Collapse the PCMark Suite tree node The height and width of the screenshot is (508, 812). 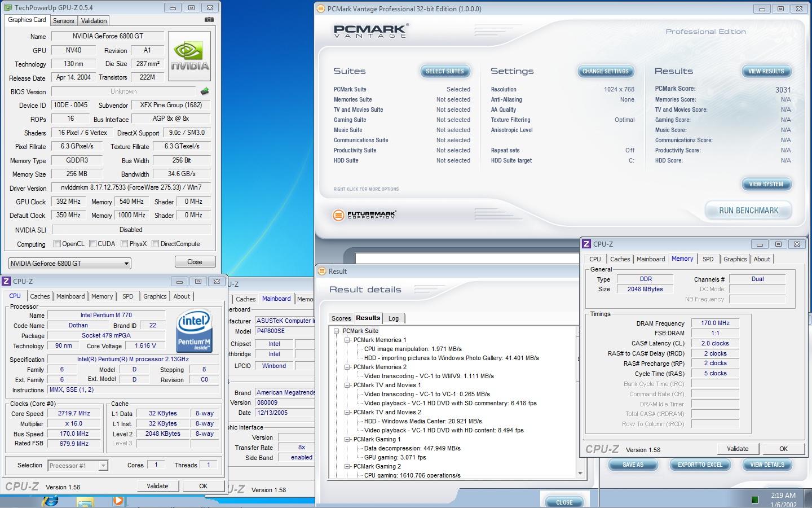click(x=337, y=331)
